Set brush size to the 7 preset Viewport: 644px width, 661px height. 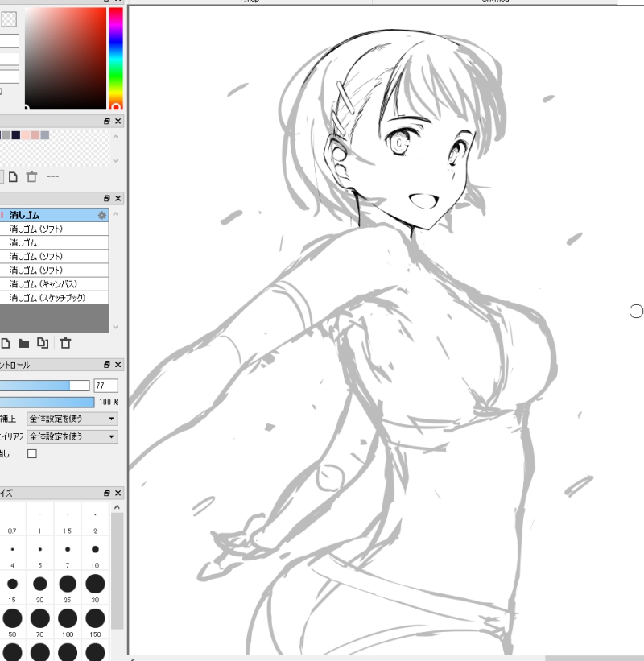click(x=68, y=553)
